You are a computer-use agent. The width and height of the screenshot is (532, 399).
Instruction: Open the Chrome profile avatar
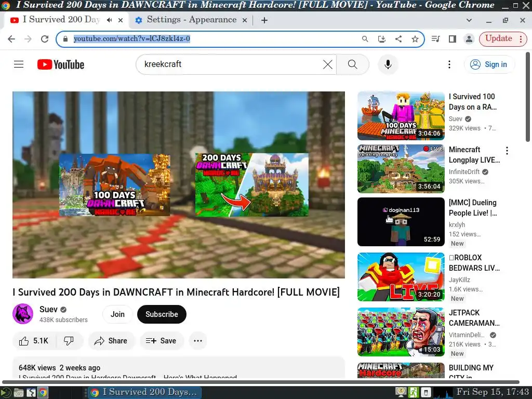click(x=469, y=38)
